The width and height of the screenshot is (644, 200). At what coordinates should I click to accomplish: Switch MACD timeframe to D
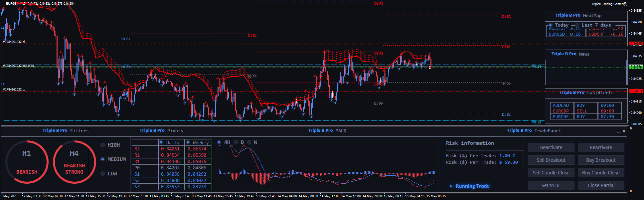coord(236,142)
